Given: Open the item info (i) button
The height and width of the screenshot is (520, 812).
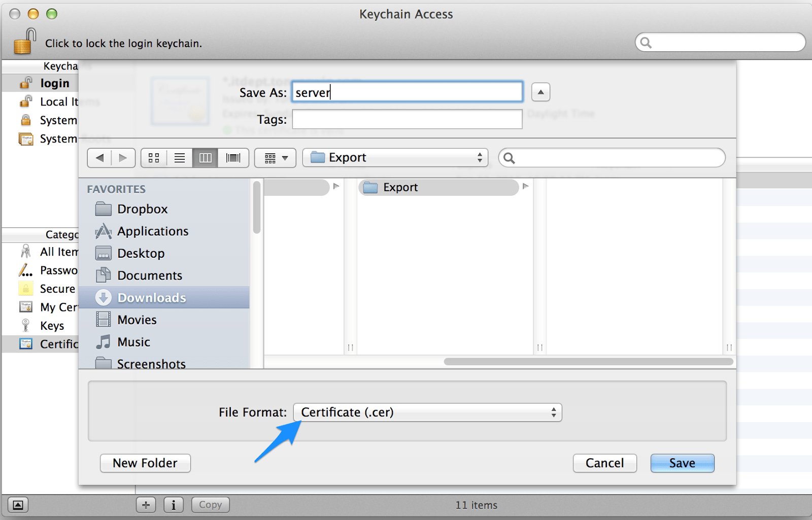Looking at the screenshot, I should coord(173,505).
